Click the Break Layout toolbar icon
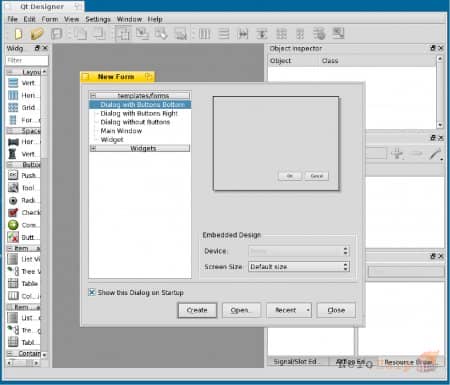Screen dimensions: 450x385 pyautogui.click(x=319, y=34)
